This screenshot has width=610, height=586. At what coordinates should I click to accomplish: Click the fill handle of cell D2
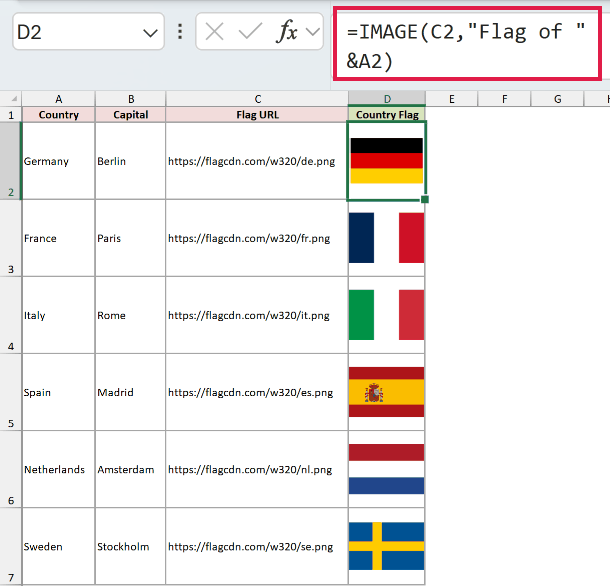(x=425, y=199)
